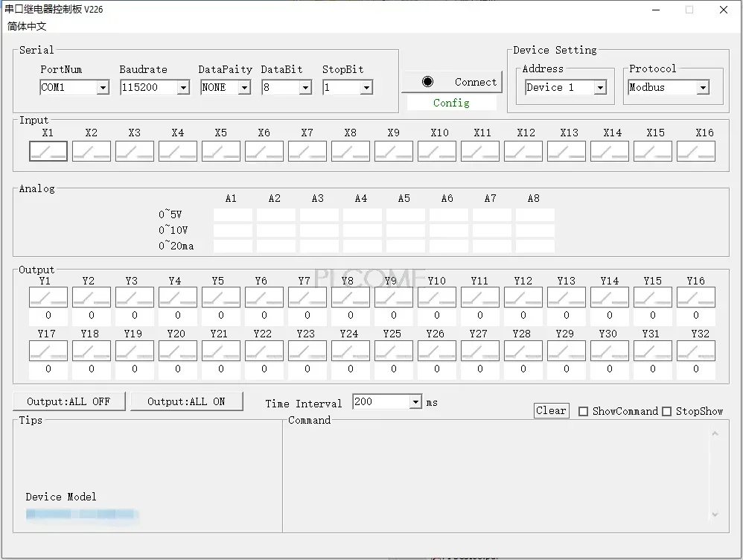Click the Output:ALL ON button

click(x=186, y=401)
